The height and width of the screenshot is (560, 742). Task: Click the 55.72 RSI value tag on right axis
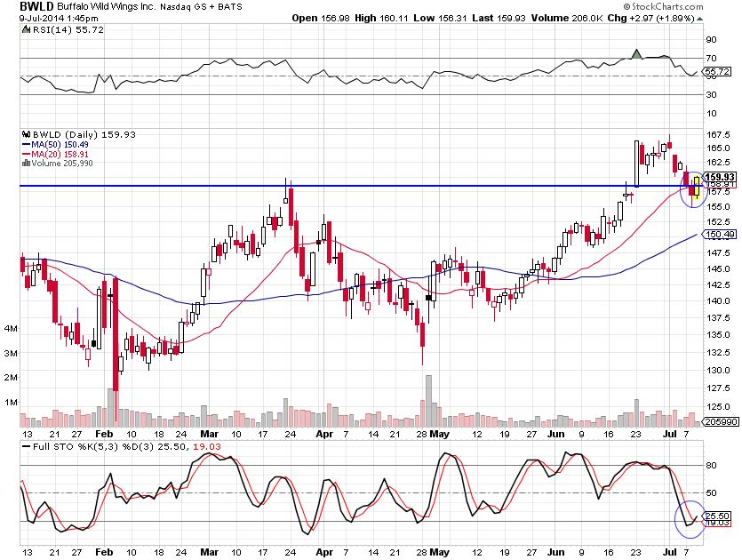(x=717, y=72)
